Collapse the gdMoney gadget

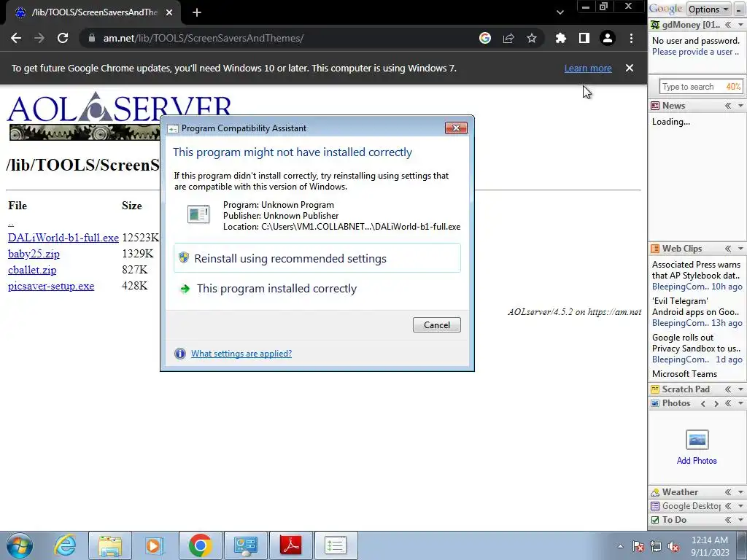click(728, 25)
